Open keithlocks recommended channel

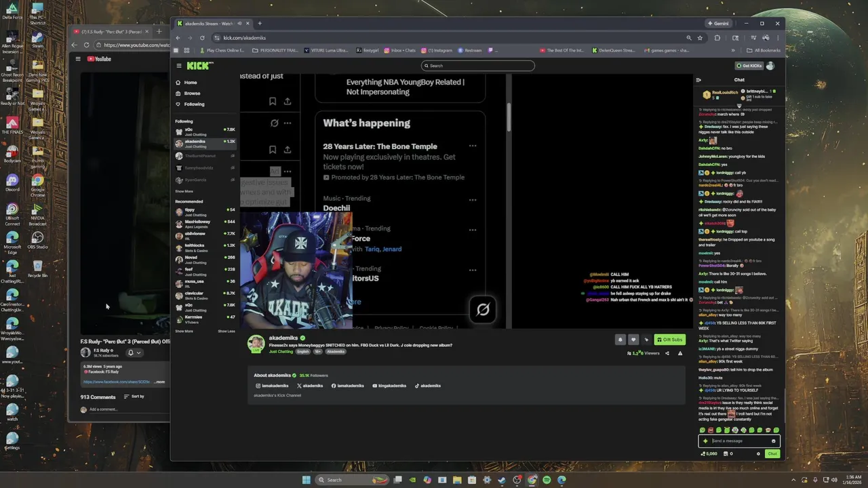tap(205, 247)
